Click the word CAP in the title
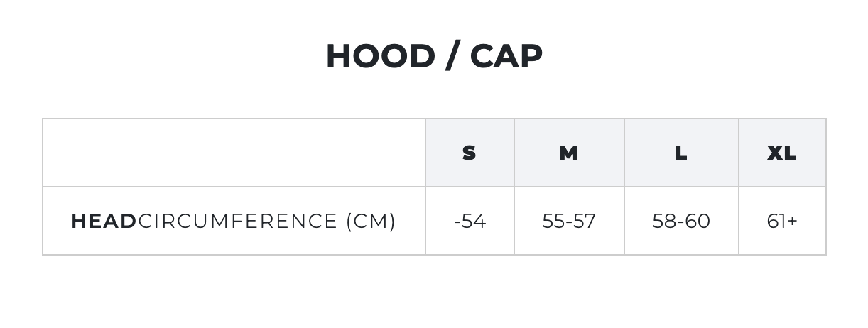 click(x=506, y=56)
